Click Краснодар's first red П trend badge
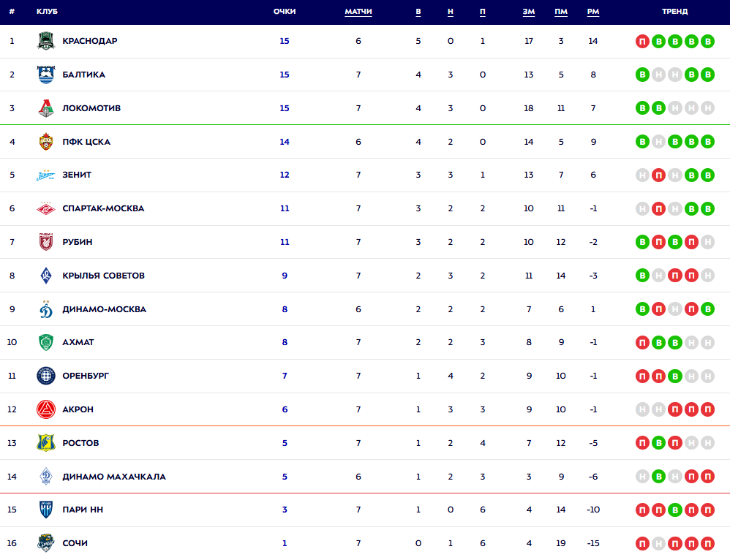The height and width of the screenshot is (560, 730). [x=642, y=42]
